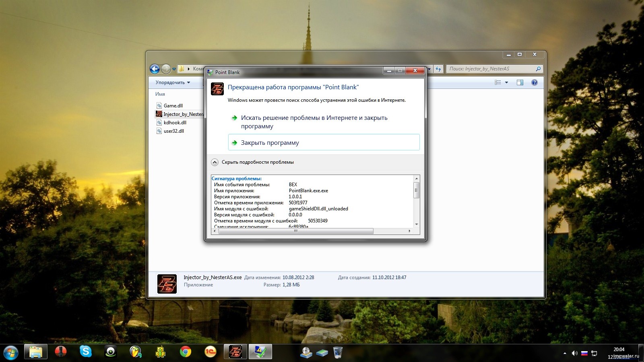The image size is (644, 362).
Task: Click the Refresh button by address bar
Action: (x=438, y=69)
